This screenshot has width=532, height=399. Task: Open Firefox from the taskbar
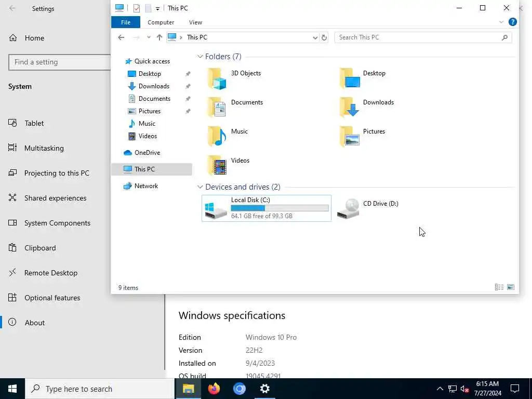click(214, 389)
